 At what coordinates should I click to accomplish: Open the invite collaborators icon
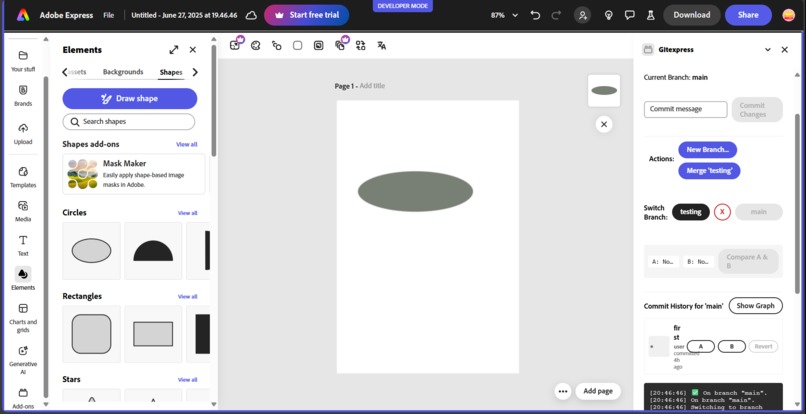(x=582, y=15)
